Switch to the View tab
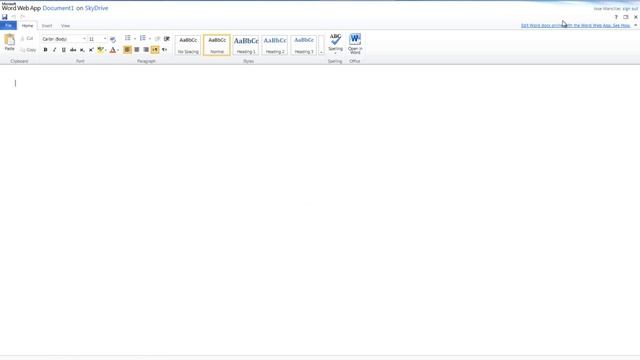The height and width of the screenshot is (360, 640). click(65, 26)
